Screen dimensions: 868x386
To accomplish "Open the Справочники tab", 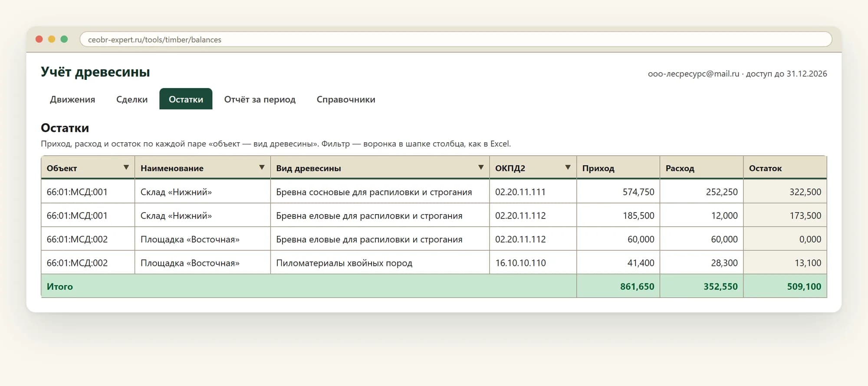I will [346, 99].
